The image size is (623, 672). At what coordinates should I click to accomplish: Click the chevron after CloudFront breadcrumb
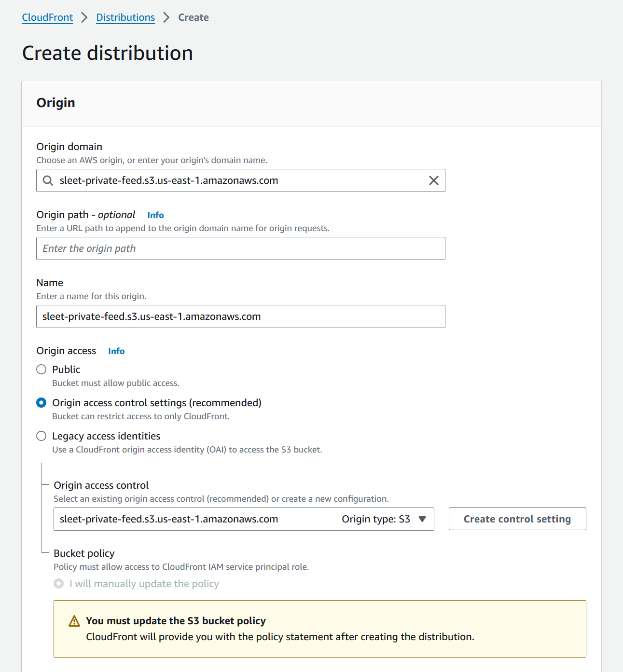pyautogui.click(x=84, y=17)
